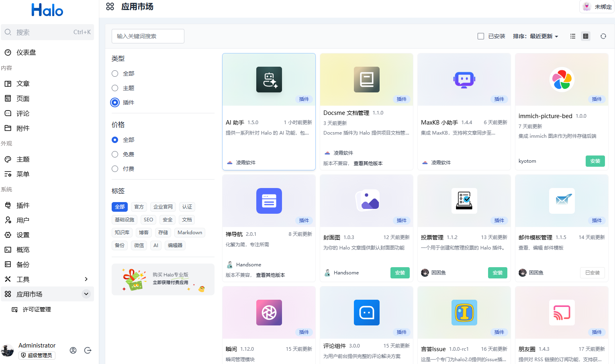
Task: Go to 仪表盘 in the sidebar
Action: (x=26, y=53)
